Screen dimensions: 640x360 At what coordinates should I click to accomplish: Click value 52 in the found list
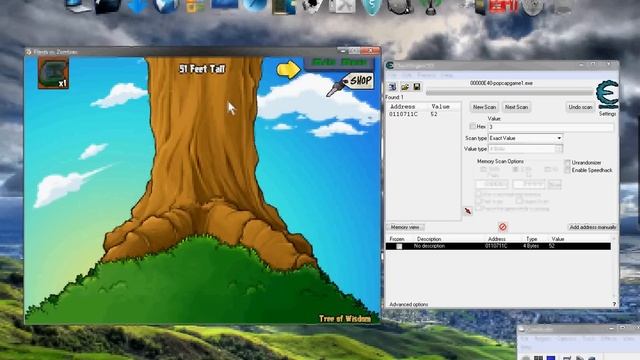tap(434, 114)
